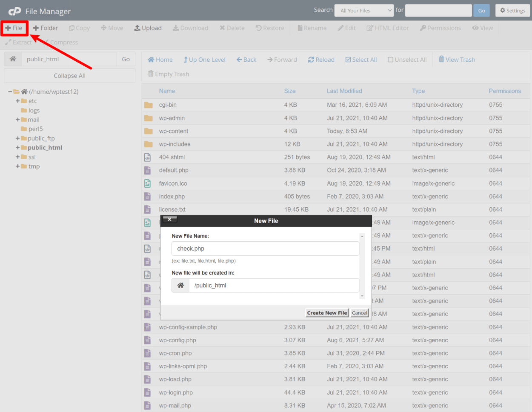This screenshot has height=412, width=532.
Task: Click the /public_html destination field in the dialog
Action: click(x=274, y=286)
